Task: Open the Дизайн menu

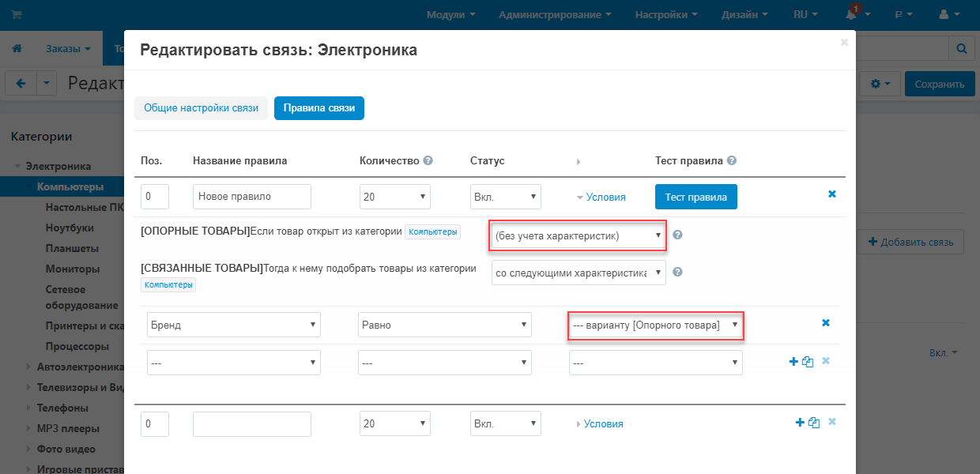Action: (744, 14)
